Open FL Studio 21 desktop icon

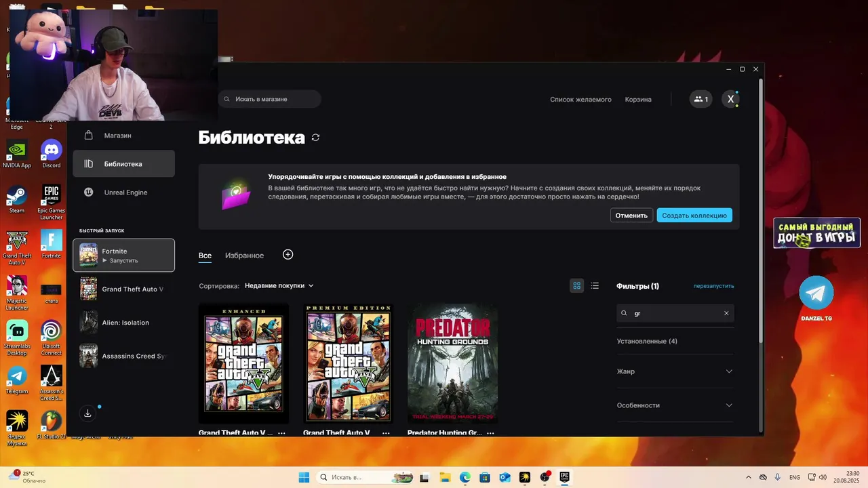(x=52, y=425)
